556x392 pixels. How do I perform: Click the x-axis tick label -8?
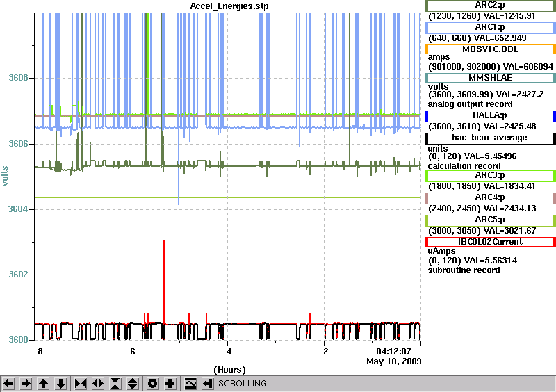coord(38,352)
